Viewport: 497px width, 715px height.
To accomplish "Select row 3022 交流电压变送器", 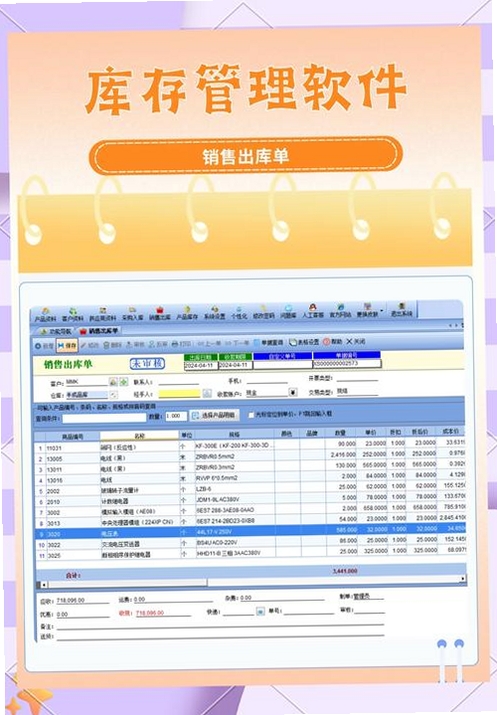I will coord(250,541).
